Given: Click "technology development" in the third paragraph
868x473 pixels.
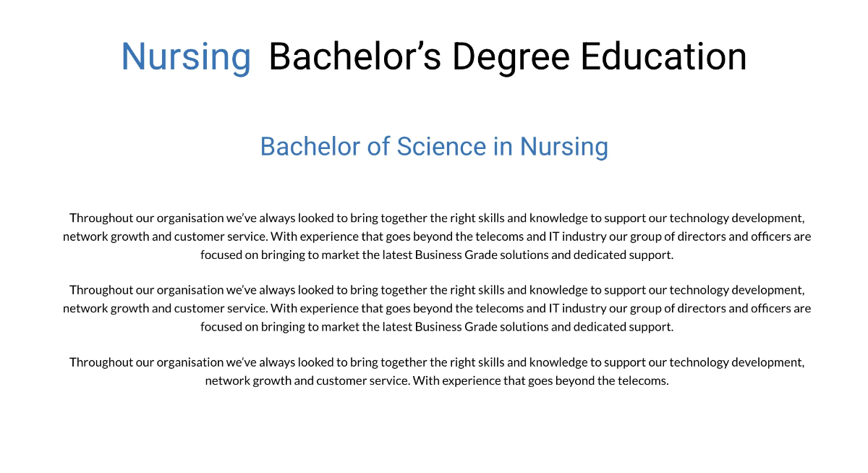Looking at the screenshot, I should (x=736, y=362).
